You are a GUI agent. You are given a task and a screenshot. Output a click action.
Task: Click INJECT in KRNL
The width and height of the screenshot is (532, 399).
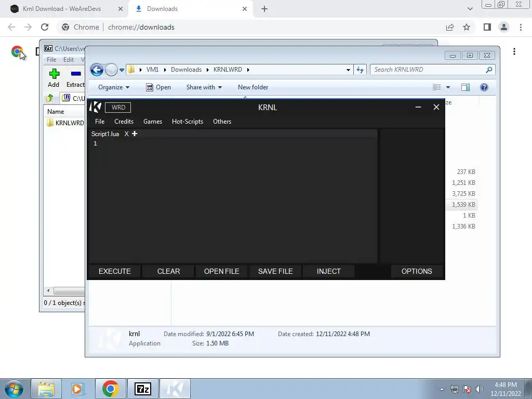tap(328, 271)
